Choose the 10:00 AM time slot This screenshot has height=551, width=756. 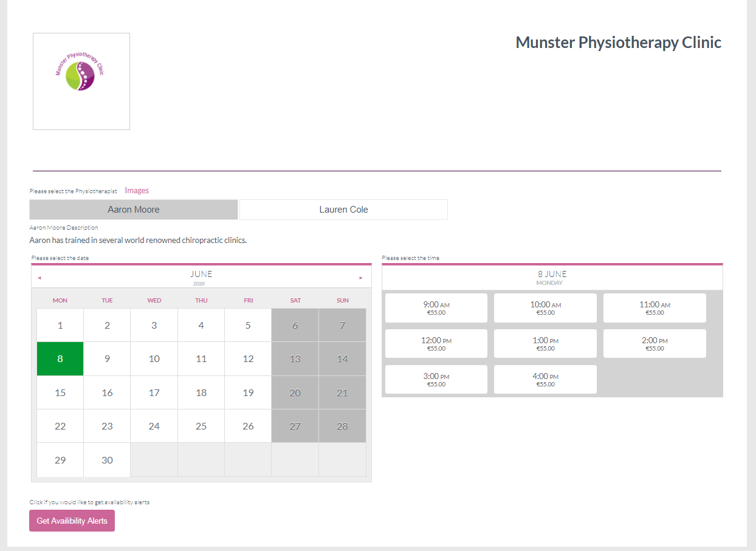pyautogui.click(x=546, y=308)
